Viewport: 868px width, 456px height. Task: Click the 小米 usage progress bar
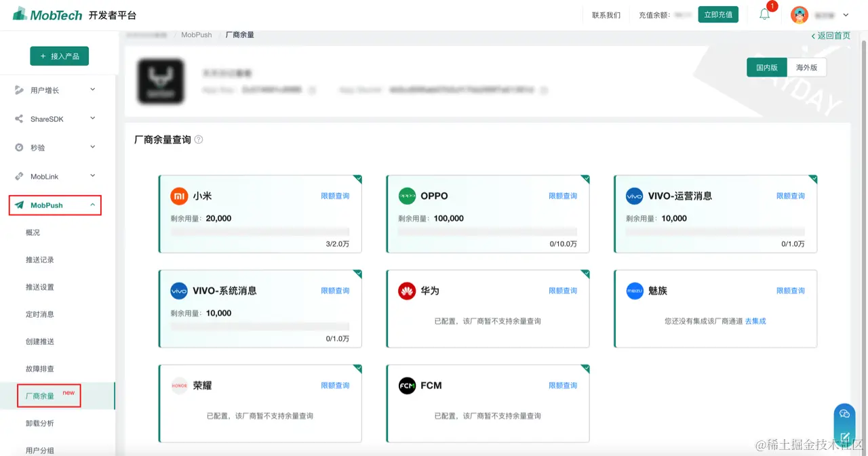pyautogui.click(x=260, y=232)
